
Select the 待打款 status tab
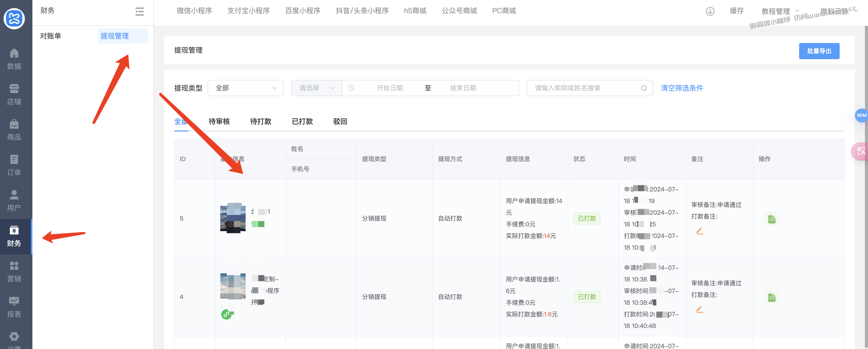(x=261, y=121)
